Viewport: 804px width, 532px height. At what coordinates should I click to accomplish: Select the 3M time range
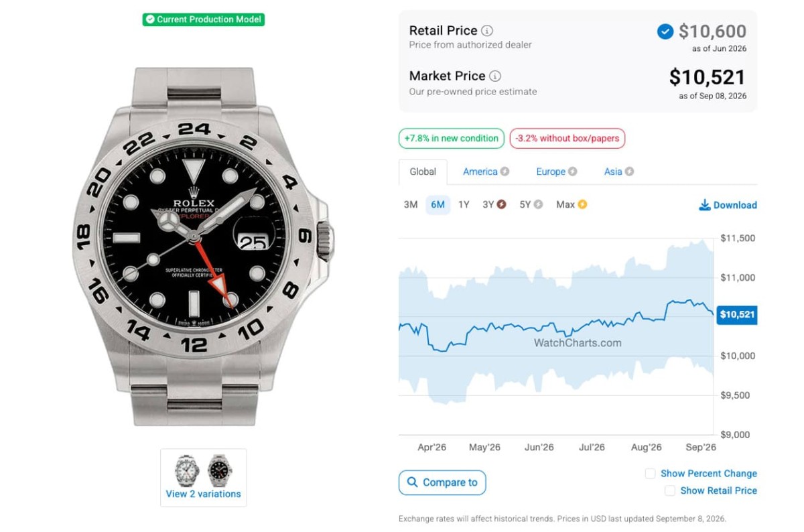411,204
